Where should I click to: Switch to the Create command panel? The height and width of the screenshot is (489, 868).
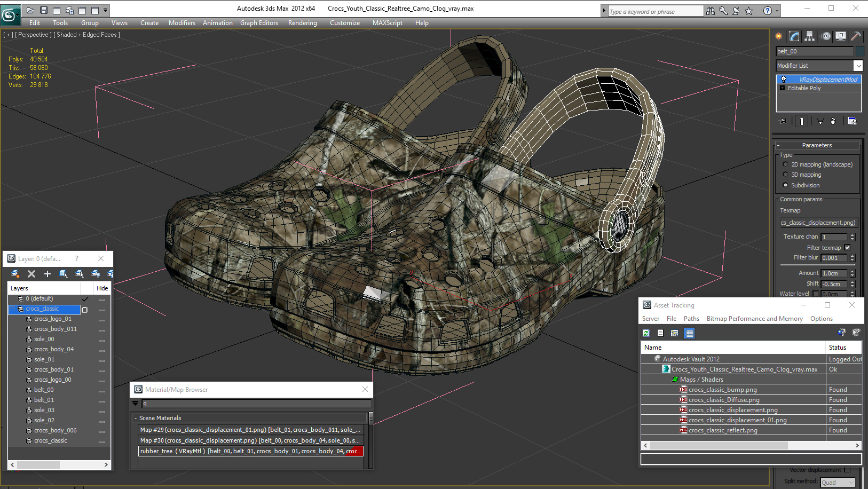point(779,36)
